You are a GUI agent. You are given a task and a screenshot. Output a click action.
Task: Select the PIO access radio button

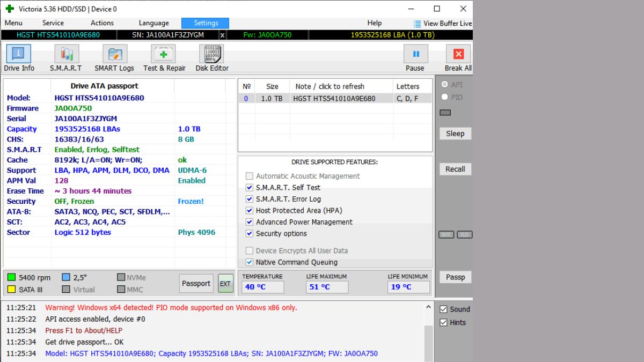click(444, 97)
